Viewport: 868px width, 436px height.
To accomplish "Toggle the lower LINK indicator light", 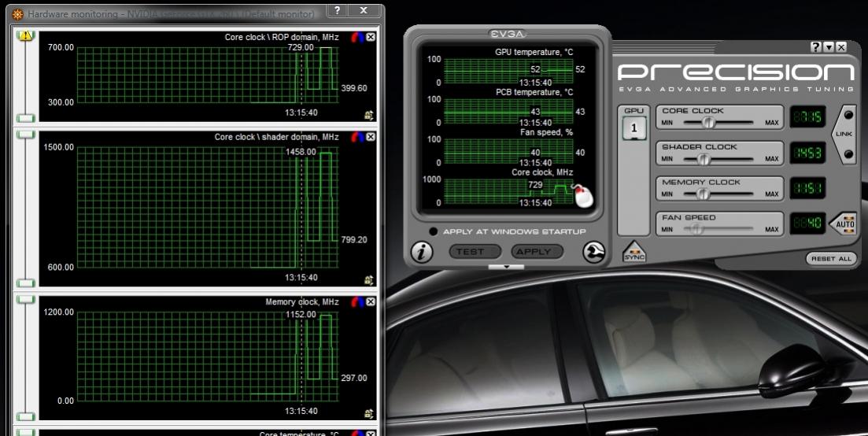I will point(848,154).
